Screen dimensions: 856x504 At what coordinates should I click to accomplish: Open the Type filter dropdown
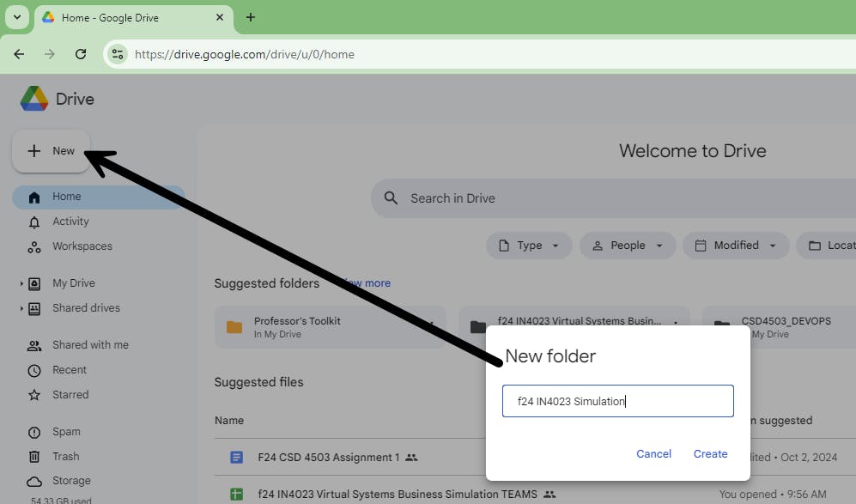tap(528, 246)
